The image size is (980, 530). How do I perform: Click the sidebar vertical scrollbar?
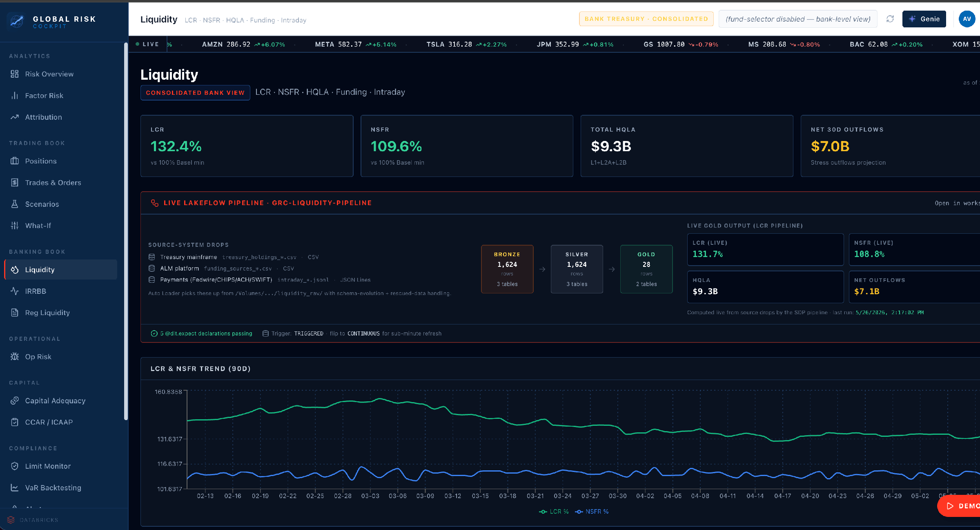click(x=126, y=231)
